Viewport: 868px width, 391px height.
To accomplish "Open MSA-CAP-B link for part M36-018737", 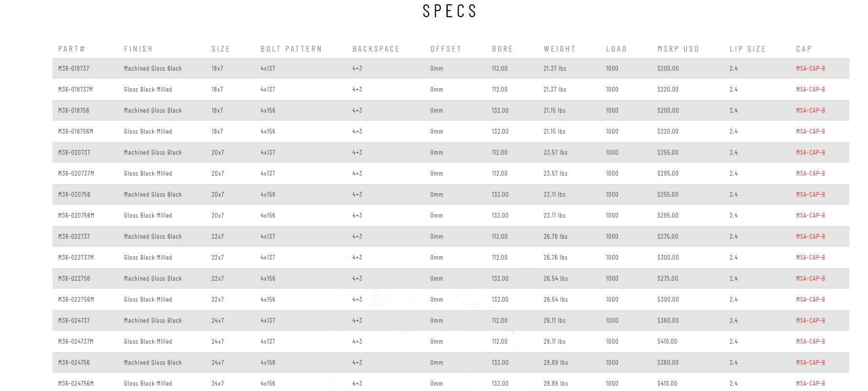I will [x=810, y=68].
